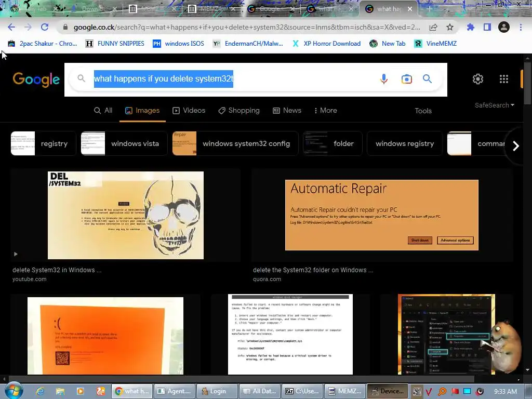Launch Internet Explorer from taskbar
Image resolution: width=532 pixels, height=399 pixels.
point(40,391)
